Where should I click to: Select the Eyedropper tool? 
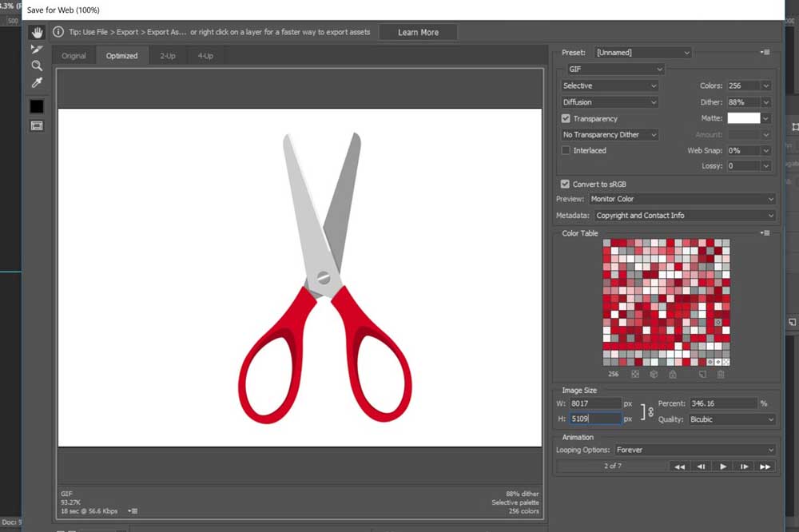click(37, 82)
